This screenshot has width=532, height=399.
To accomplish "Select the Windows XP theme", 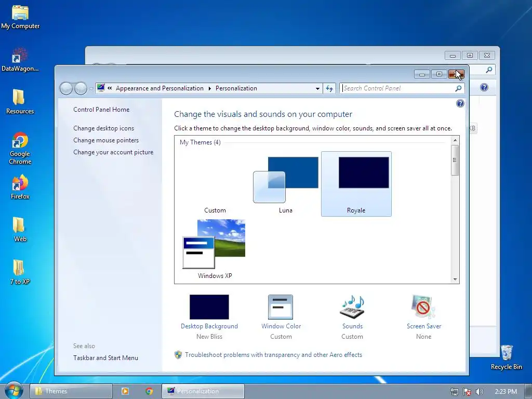I will [x=215, y=249].
